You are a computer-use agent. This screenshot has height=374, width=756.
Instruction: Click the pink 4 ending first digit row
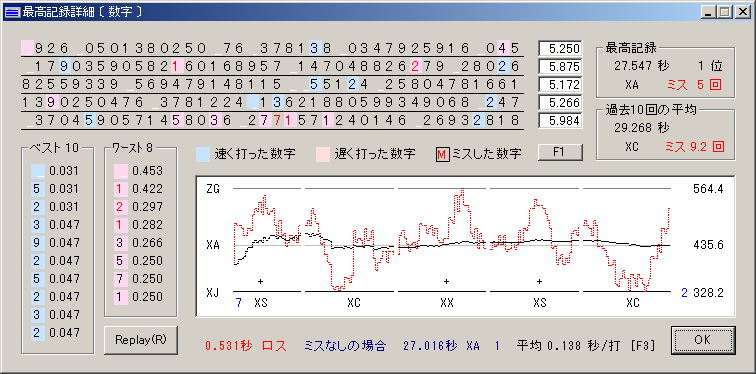(x=503, y=48)
